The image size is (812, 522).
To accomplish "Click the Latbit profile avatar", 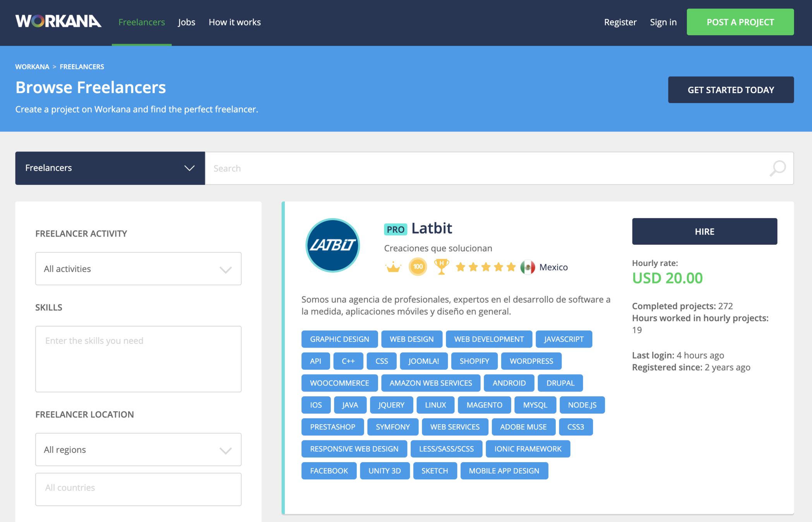I will pyautogui.click(x=332, y=245).
